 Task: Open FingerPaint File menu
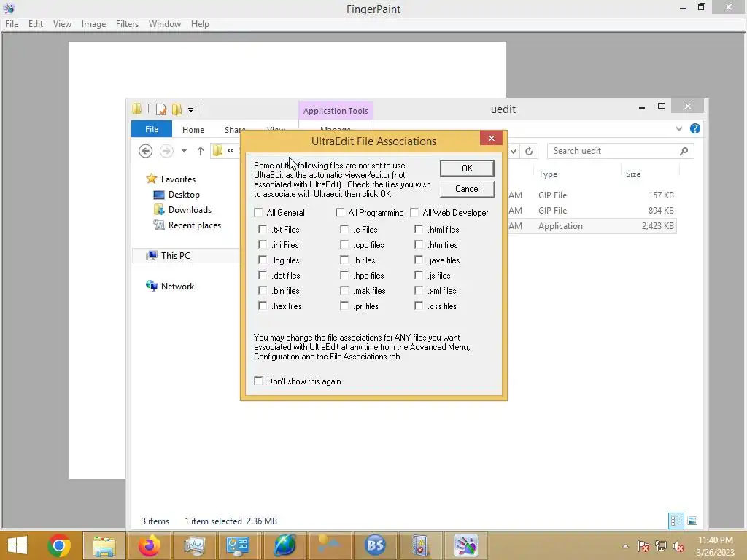(12, 24)
